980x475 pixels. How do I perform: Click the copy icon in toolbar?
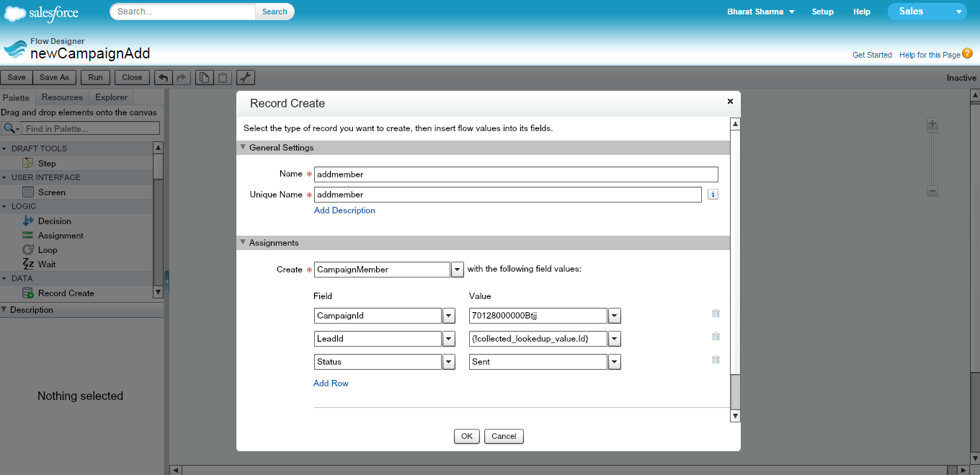(x=205, y=78)
